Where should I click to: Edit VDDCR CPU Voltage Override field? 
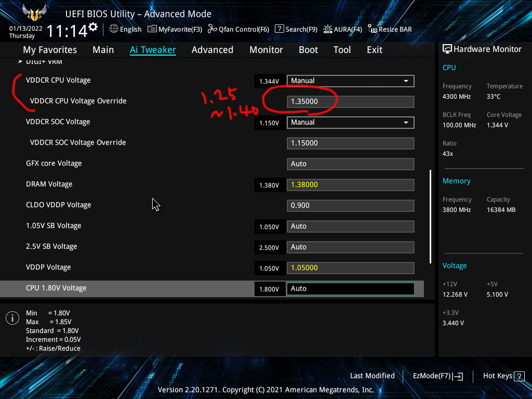click(351, 101)
